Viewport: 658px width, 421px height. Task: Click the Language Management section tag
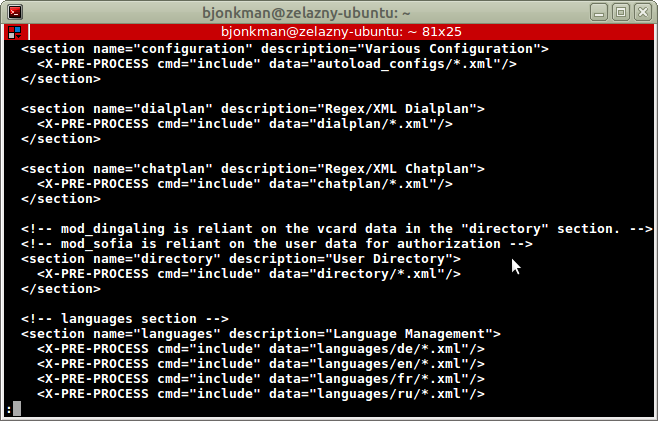pos(260,334)
